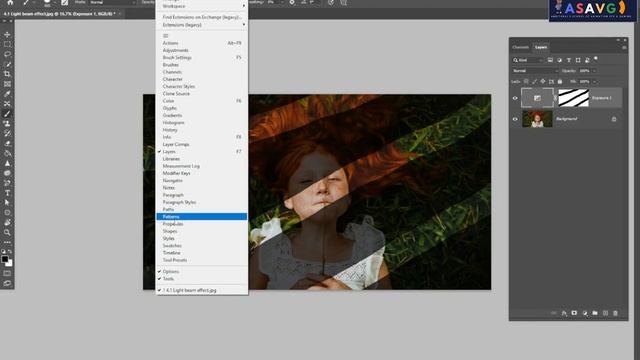Open Actions panel from Window menu
The height and width of the screenshot is (360, 640).
click(202, 43)
